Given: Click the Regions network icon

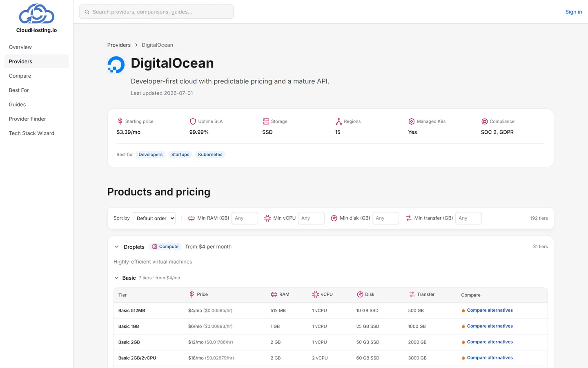Looking at the screenshot, I should click(x=339, y=121).
